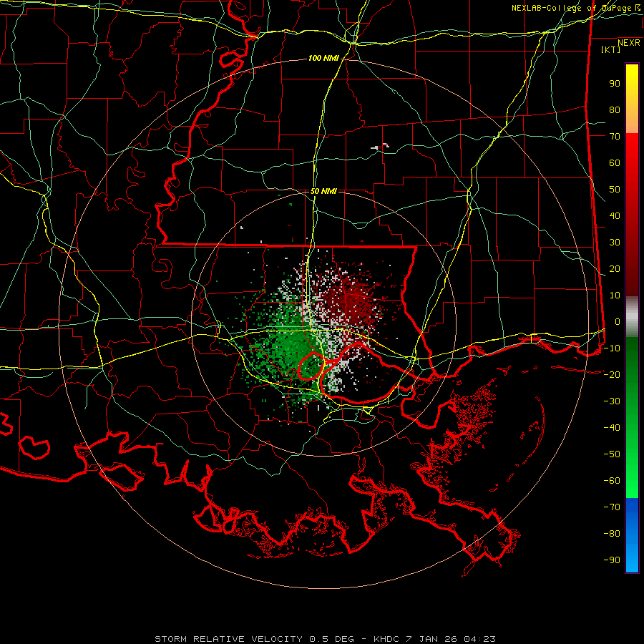Select the 90 value on the velocity scale
The height and width of the screenshot is (644, 644).
click(615, 84)
